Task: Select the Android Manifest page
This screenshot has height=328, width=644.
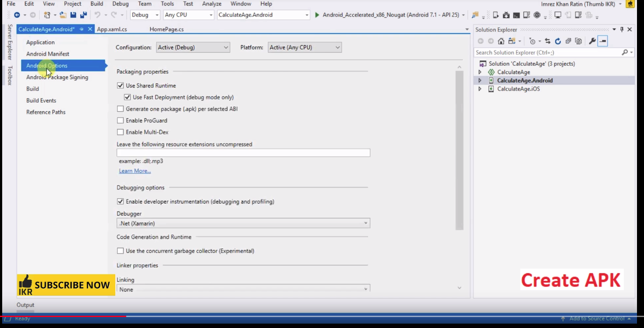Action: (48, 54)
